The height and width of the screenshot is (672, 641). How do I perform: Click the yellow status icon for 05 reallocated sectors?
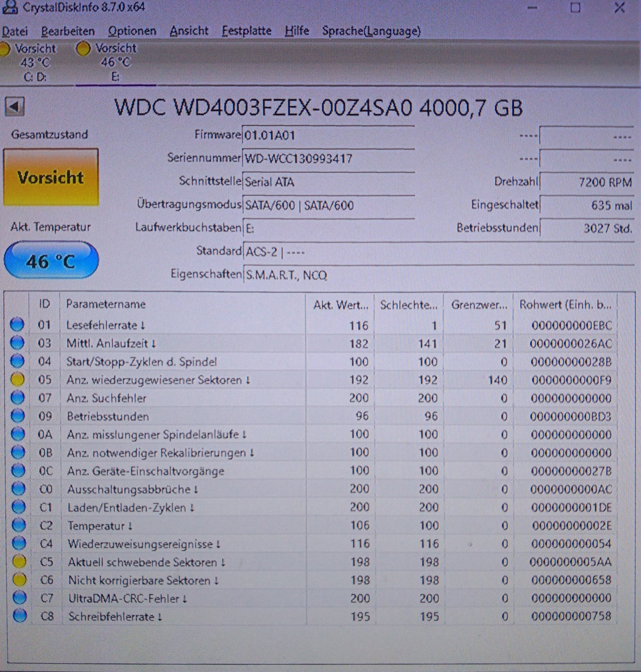pos(18,379)
